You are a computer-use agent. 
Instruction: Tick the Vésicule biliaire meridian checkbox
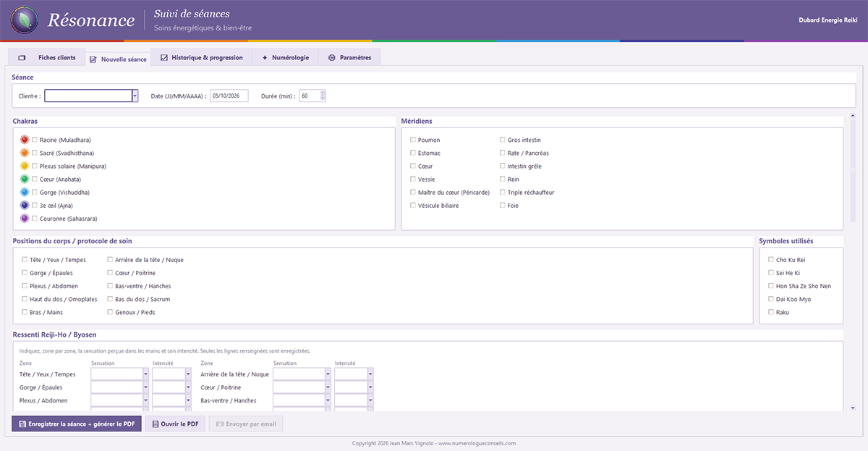[x=413, y=206]
